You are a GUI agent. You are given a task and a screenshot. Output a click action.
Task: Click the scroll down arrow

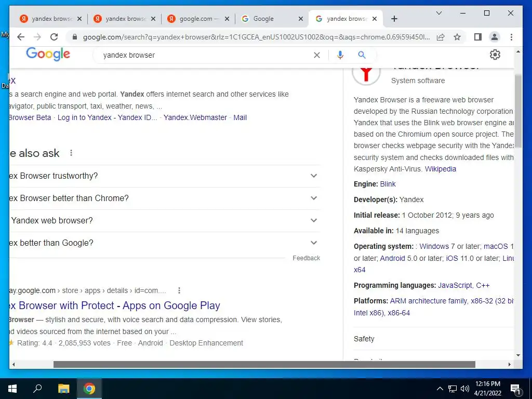coord(518,355)
